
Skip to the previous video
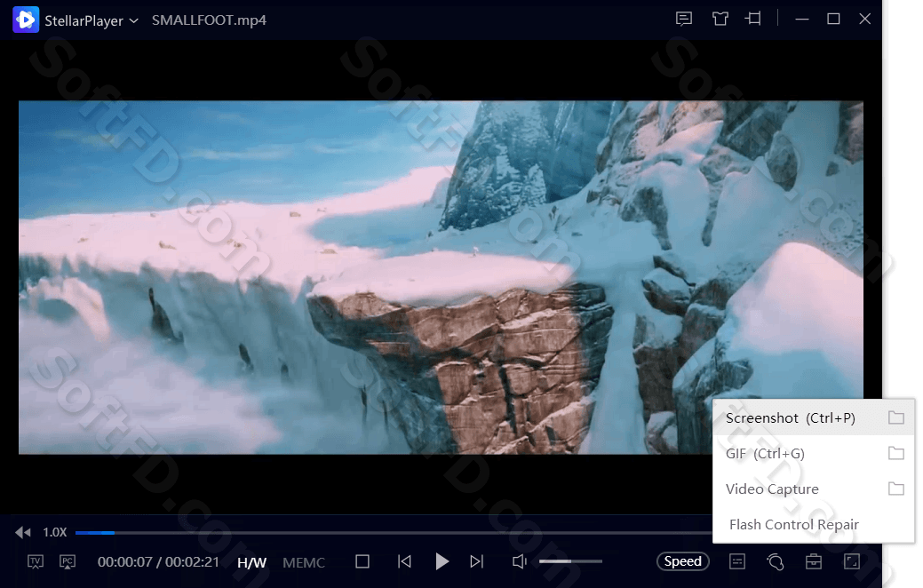click(x=404, y=561)
